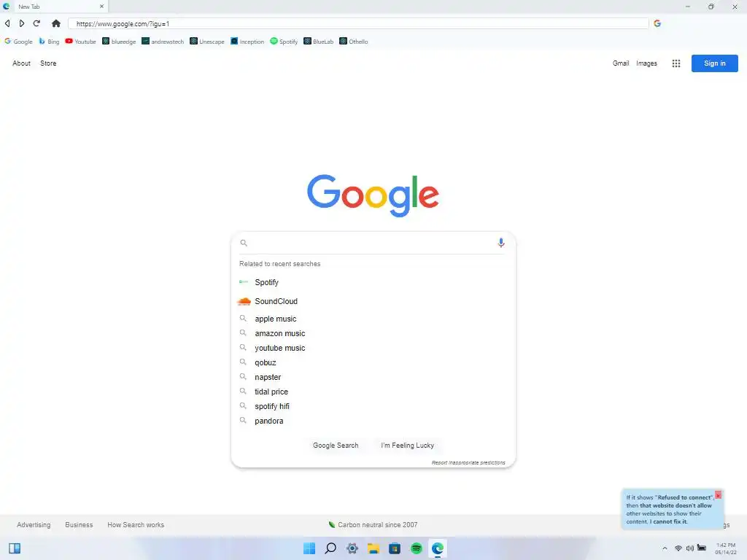Close the 'Refused to connect' notice
This screenshot has width=747, height=560.
click(718, 495)
